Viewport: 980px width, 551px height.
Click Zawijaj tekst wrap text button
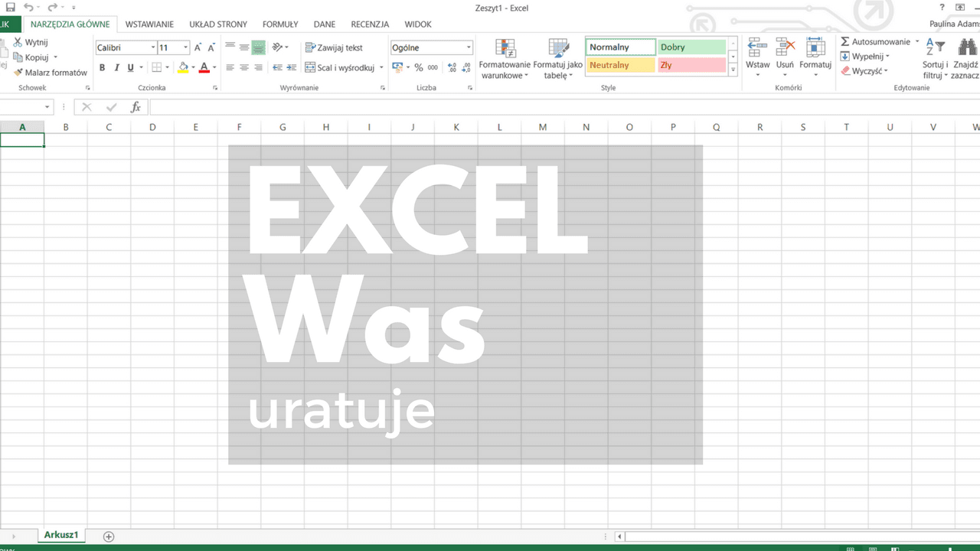[x=334, y=47]
